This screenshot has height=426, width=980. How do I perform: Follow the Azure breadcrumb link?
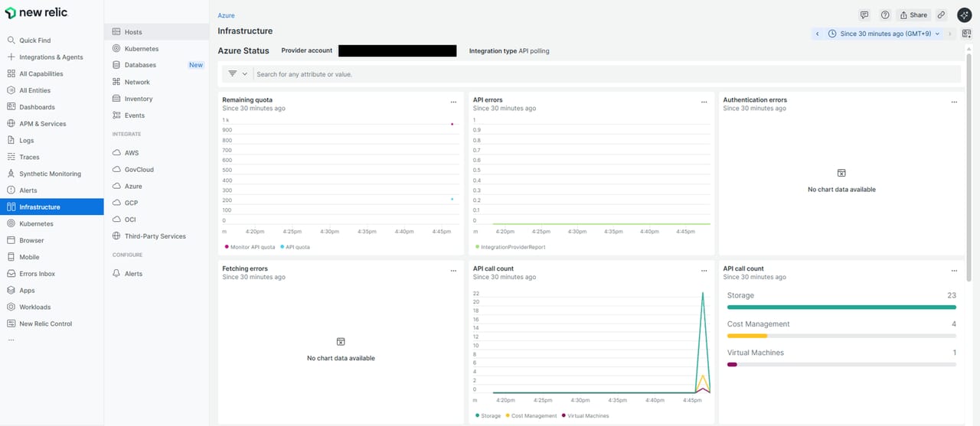tap(226, 15)
